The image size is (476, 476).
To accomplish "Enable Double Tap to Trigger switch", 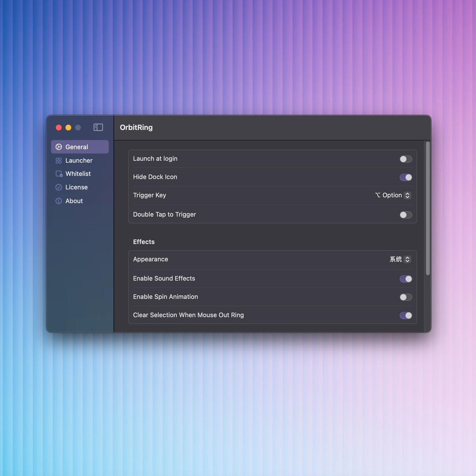I will point(405,215).
